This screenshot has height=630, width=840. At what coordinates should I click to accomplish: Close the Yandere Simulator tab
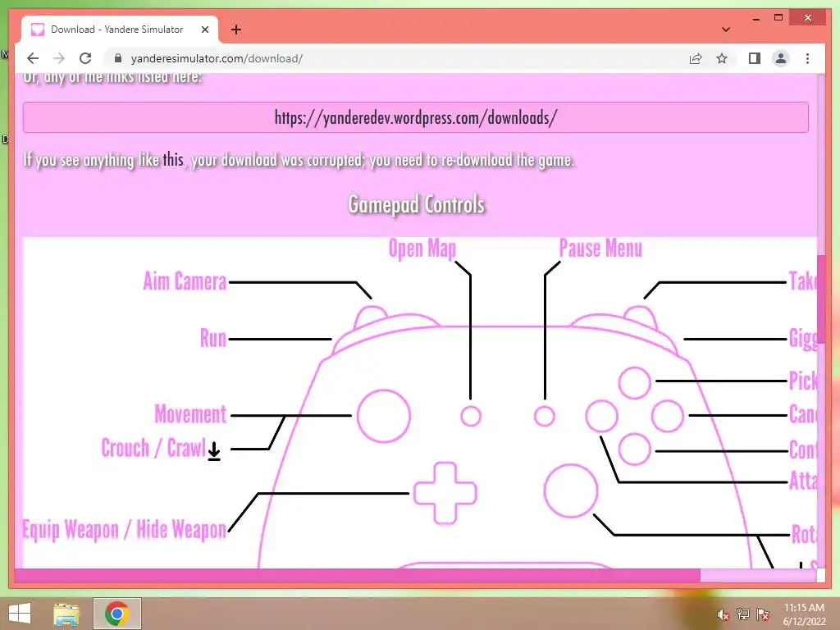click(x=204, y=30)
